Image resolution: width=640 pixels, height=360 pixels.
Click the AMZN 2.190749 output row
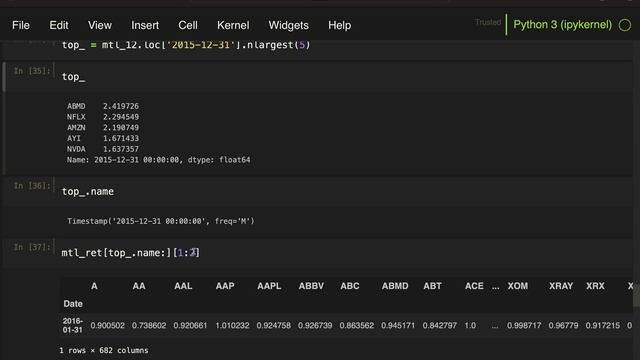[103, 128]
